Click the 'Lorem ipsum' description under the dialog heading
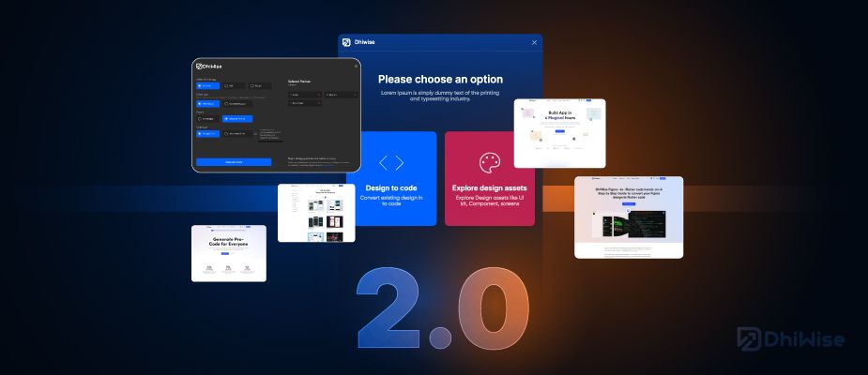 [x=440, y=96]
